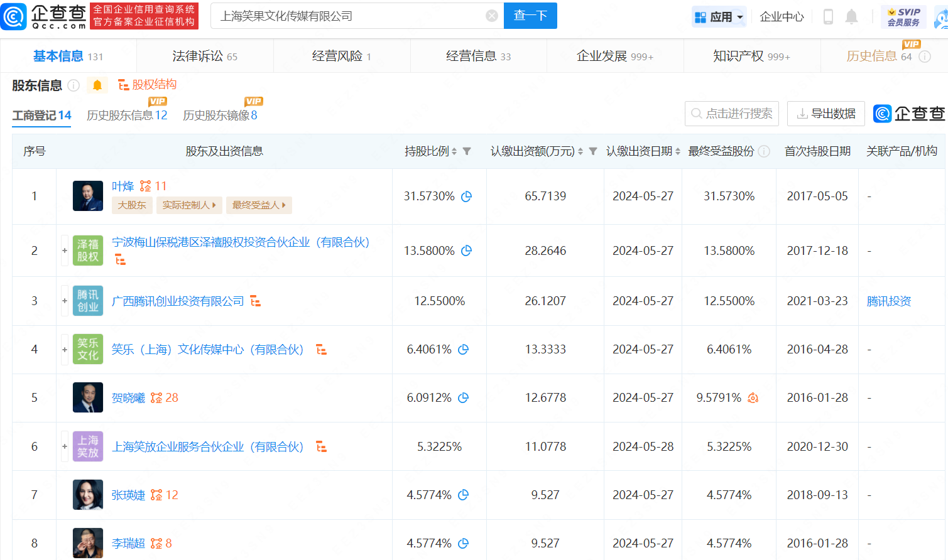Expand row 3 广西腾讯创业投资 with plus

coord(65,301)
